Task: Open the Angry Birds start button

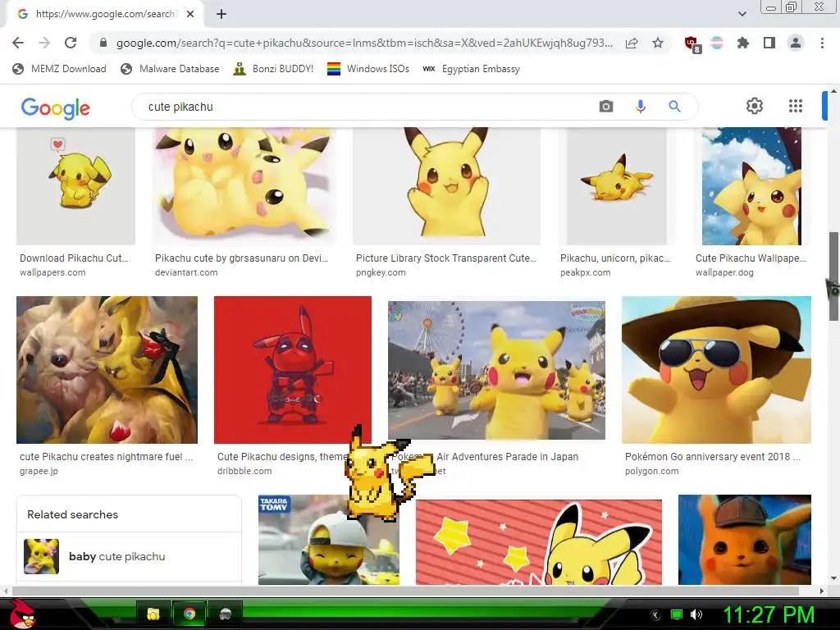Action: coord(22,614)
